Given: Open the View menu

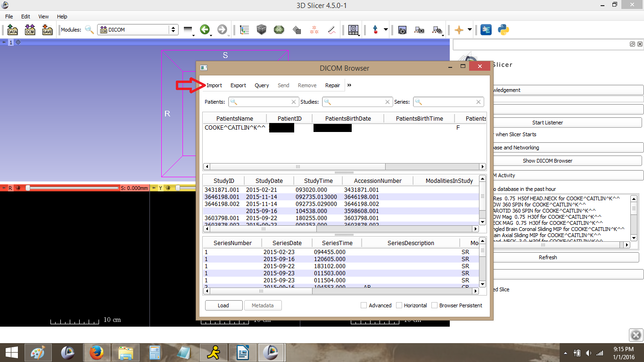Looking at the screenshot, I should tap(43, 16).
